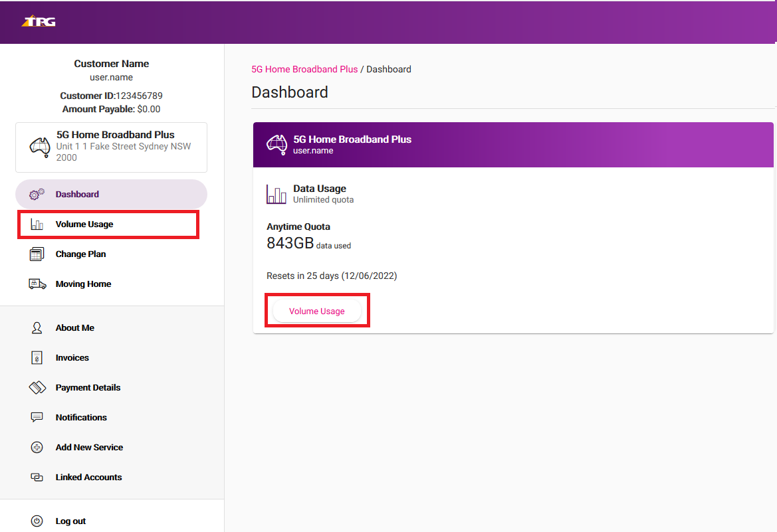This screenshot has width=777, height=532.
Task: Select the About Me person icon
Action: tap(37, 327)
